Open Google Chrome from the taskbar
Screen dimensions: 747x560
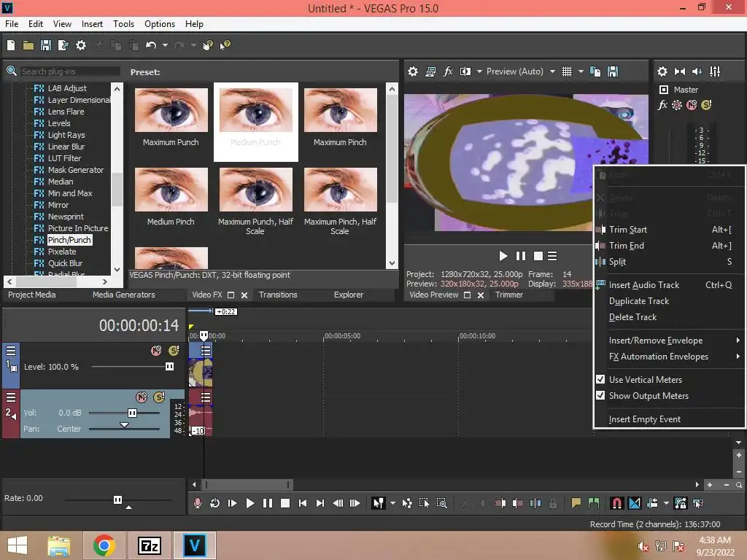point(104,545)
